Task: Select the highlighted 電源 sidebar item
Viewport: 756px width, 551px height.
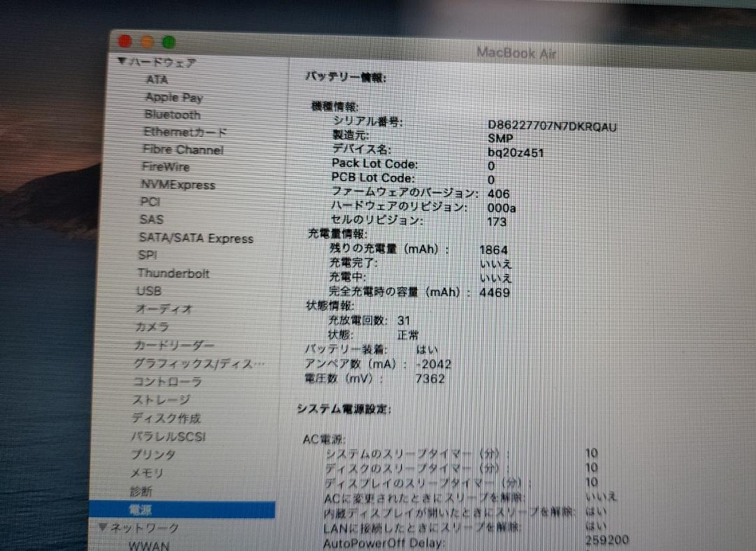Action: point(182,510)
